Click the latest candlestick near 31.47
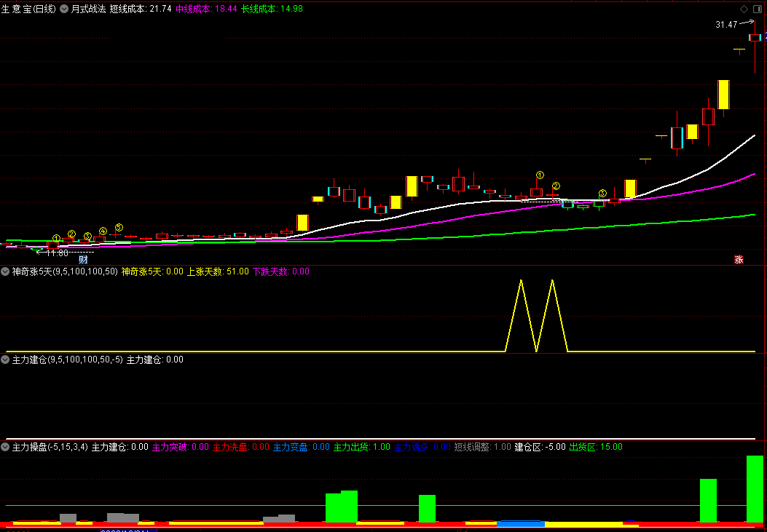Viewport: 767px width, 532px height. [755, 38]
